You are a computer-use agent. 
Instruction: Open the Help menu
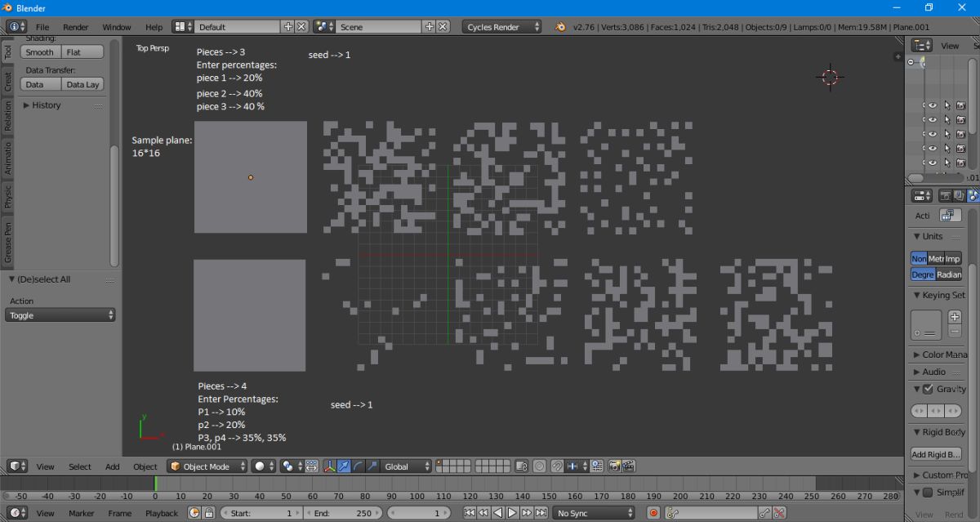click(154, 27)
